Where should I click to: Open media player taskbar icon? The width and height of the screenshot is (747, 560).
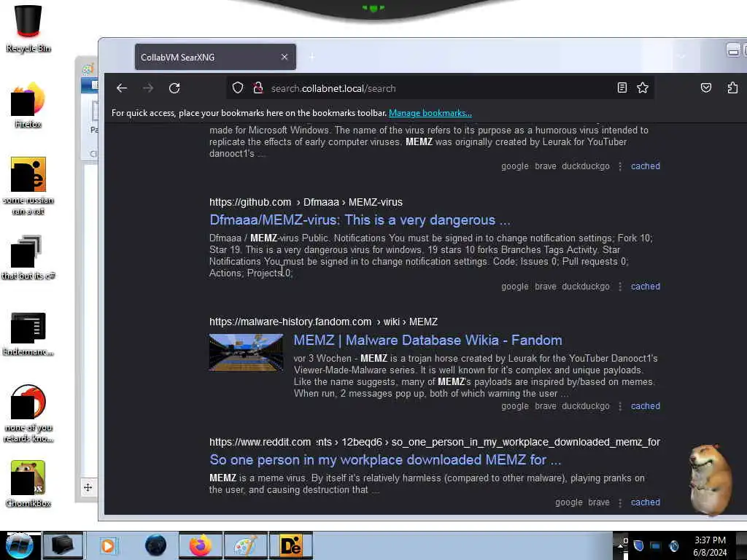click(x=108, y=545)
